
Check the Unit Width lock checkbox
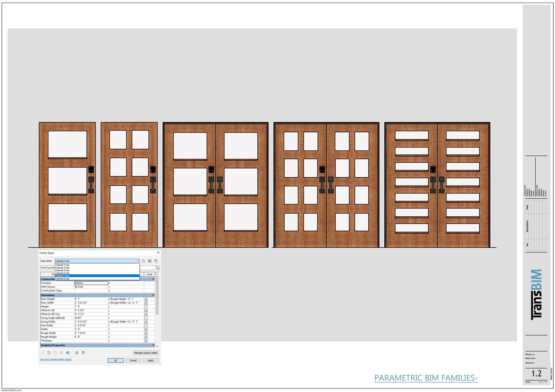[x=146, y=326]
